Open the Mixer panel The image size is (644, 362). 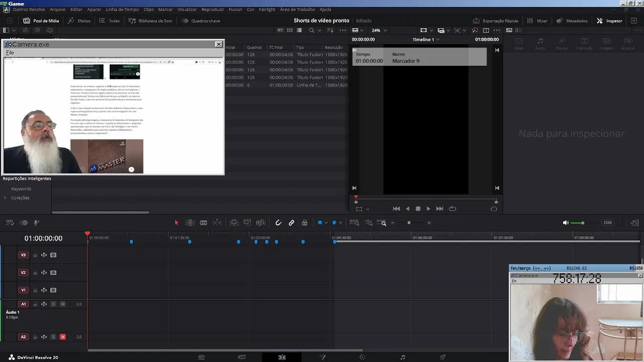pyautogui.click(x=537, y=21)
